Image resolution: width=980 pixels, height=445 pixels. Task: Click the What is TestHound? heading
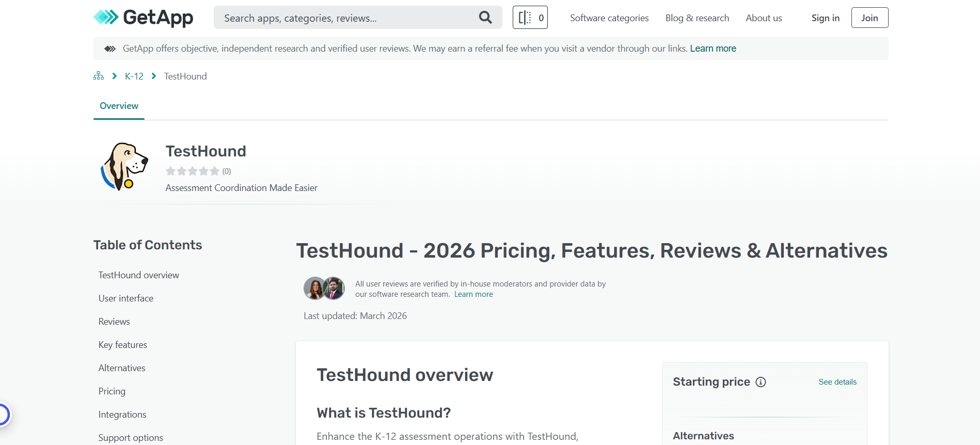tap(384, 413)
